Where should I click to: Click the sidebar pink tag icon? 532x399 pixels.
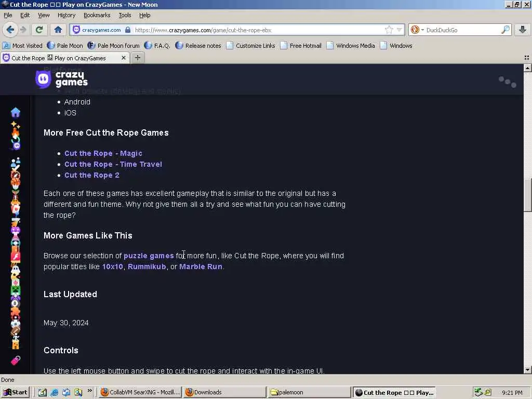pyautogui.click(x=16, y=361)
